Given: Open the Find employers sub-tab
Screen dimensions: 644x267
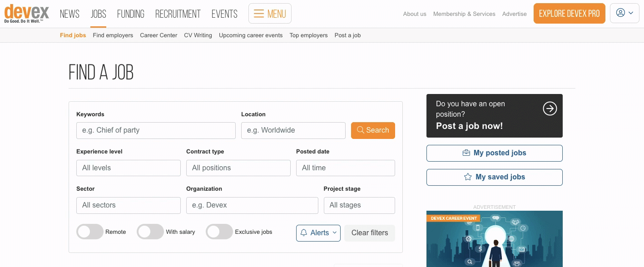Looking at the screenshot, I should tap(113, 35).
